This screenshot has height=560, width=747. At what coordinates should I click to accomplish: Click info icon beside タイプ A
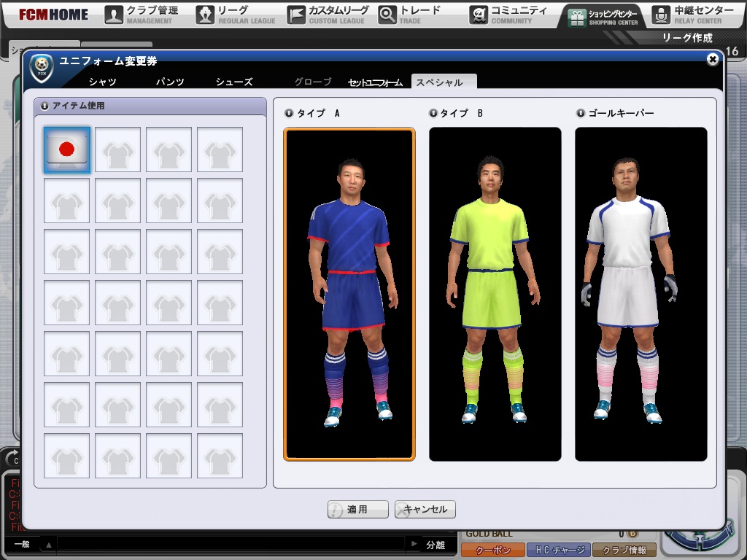[x=289, y=113]
